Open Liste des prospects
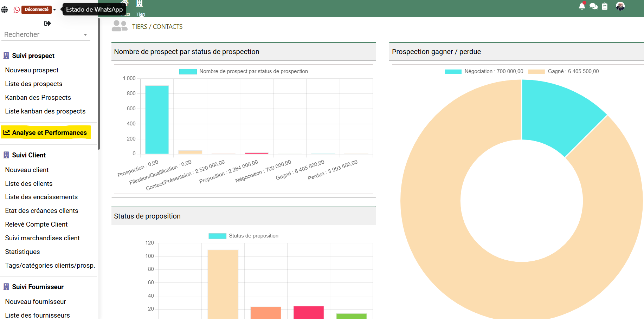Image resolution: width=644 pixels, height=319 pixels. [33, 84]
